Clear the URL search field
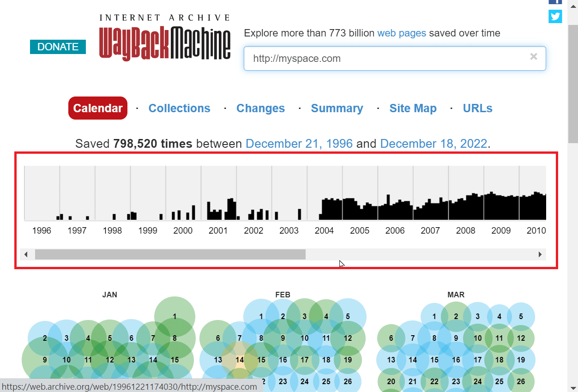Viewport: 578px width, 392px height. point(534,57)
